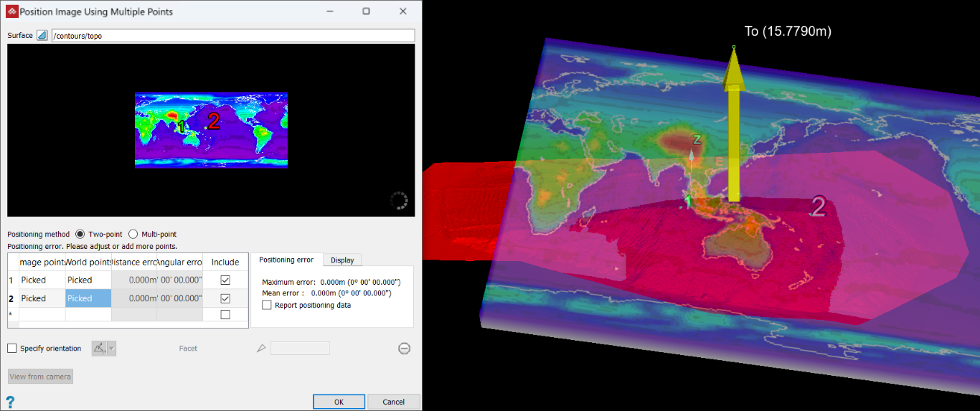Uncheck Include for point row 1
Viewport: 980px width, 411px height.
[x=225, y=280]
